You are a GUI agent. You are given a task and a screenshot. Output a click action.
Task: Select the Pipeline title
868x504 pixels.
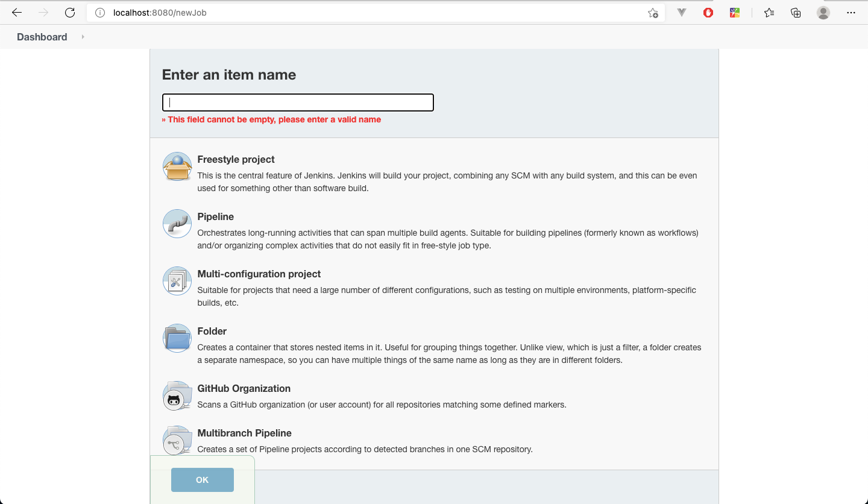[x=215, y=216]
